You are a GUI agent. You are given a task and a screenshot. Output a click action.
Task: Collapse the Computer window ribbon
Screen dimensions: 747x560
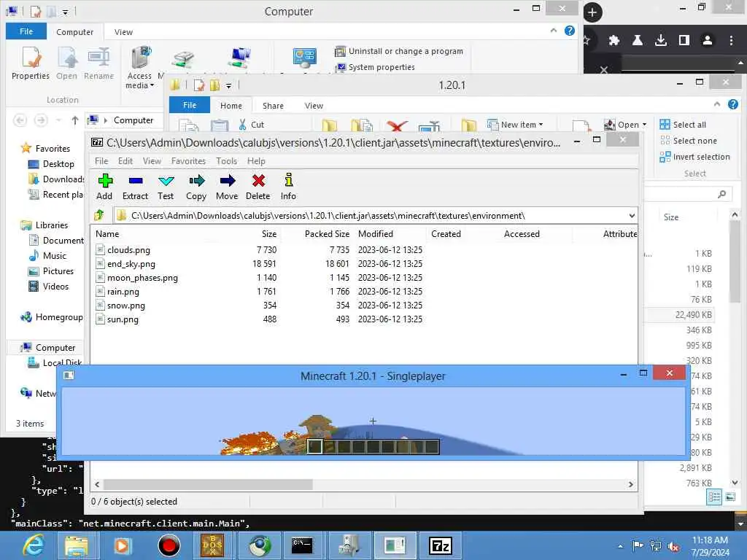point(553,31)
